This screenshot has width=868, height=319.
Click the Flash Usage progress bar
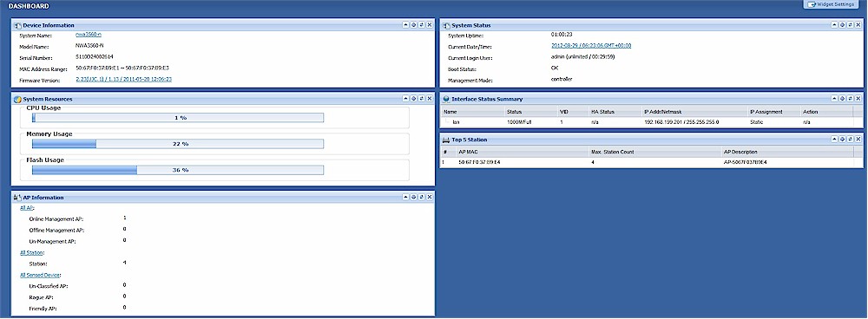pos(178,170)
